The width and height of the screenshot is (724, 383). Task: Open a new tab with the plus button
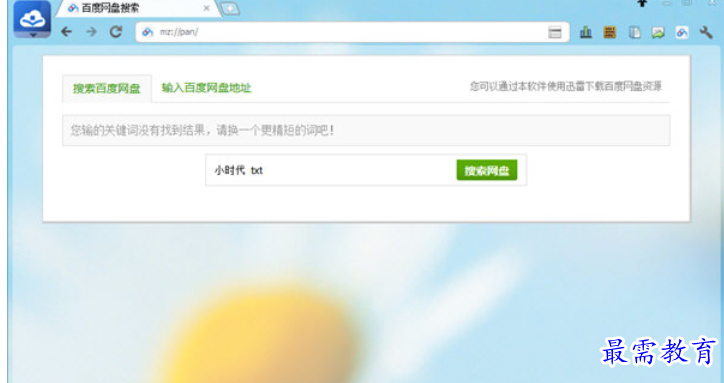click(x=229, y=8)
